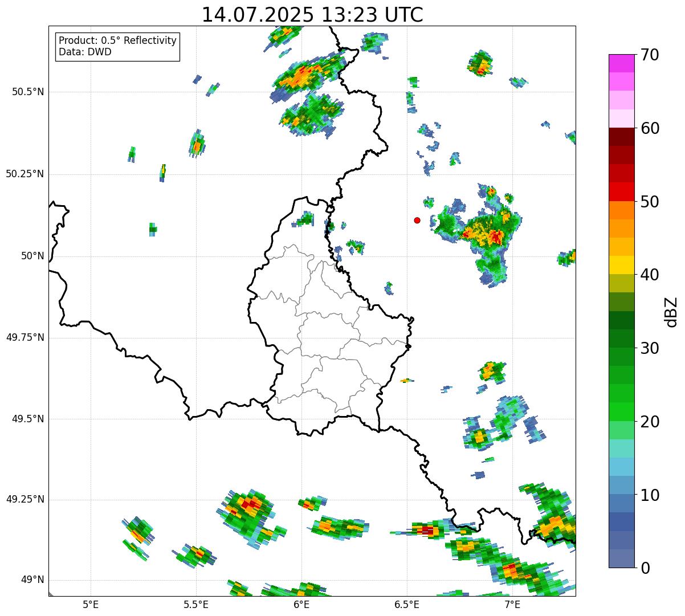The image size is (685, 616).
Task: Click the longitude label "5.5°E"
Action: [x=196, y=604]
